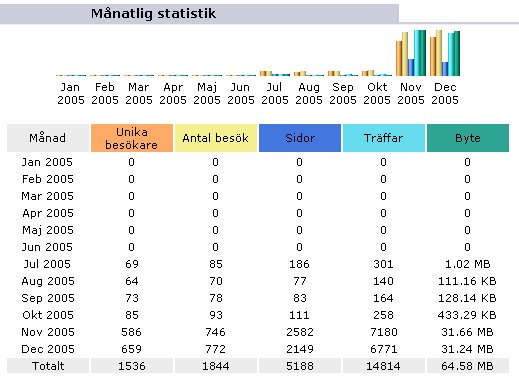Click unique visitors value 659 for Dec
The width and height of the screenshot is (519, 385).
tap(132, 349)
